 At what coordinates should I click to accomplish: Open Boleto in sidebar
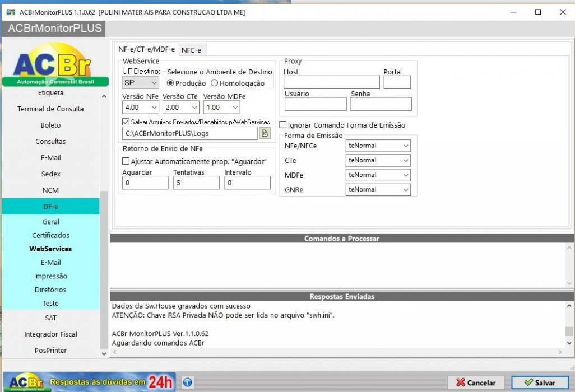point(50,125)
